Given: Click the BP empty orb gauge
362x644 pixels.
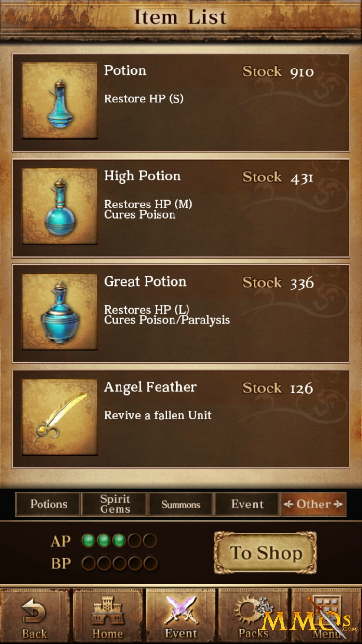Looking at the screenshot, I should [120, 562].
